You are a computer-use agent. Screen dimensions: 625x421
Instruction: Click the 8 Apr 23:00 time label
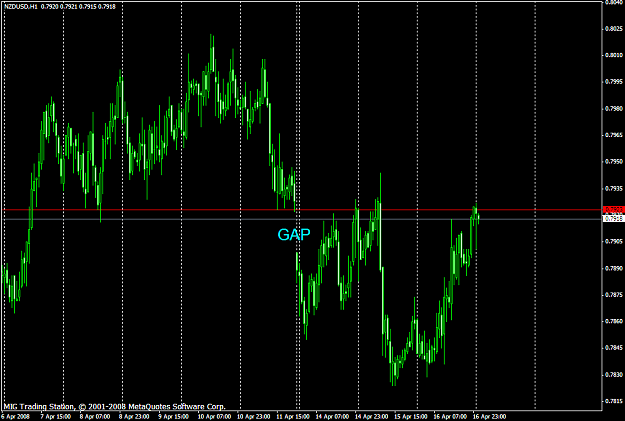point(134,417)
